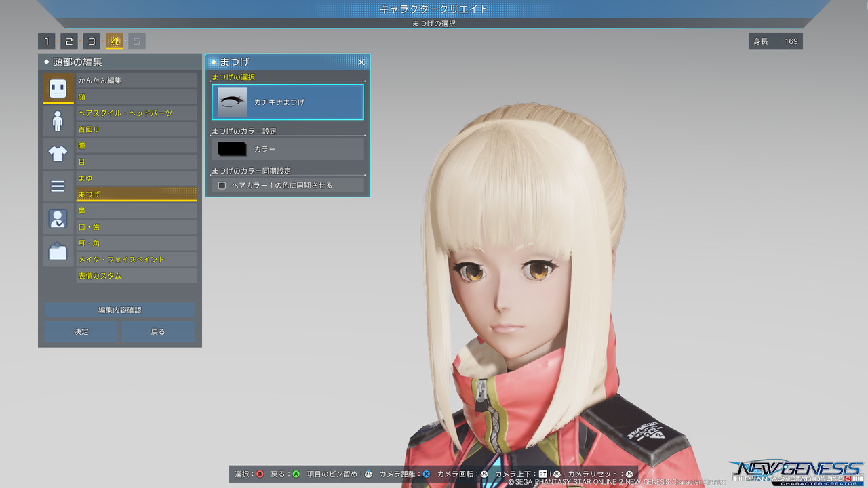
Task: Click the red B icon beside 選択
Action: click(260, 474)
